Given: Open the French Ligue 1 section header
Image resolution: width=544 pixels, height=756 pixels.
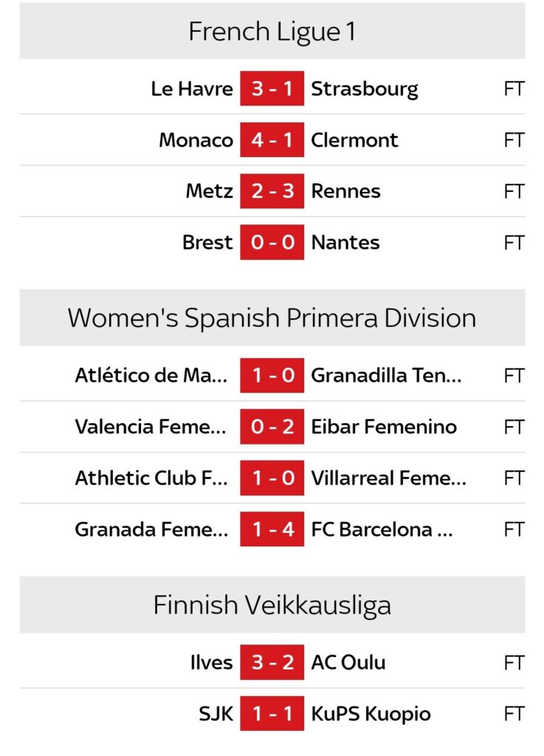Looking at the screenshot, I should [x=272, y=32].
